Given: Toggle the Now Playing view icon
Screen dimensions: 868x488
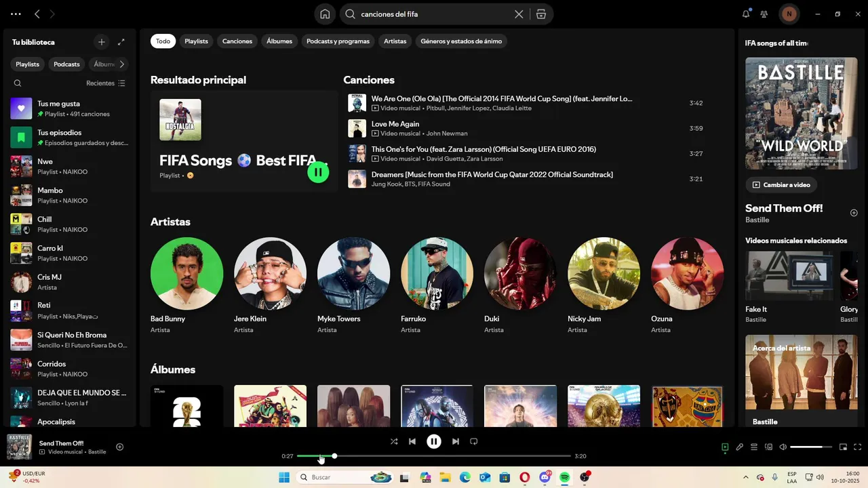Looking at the screenshot, I should pyautogui.click(x=725, y=447).
